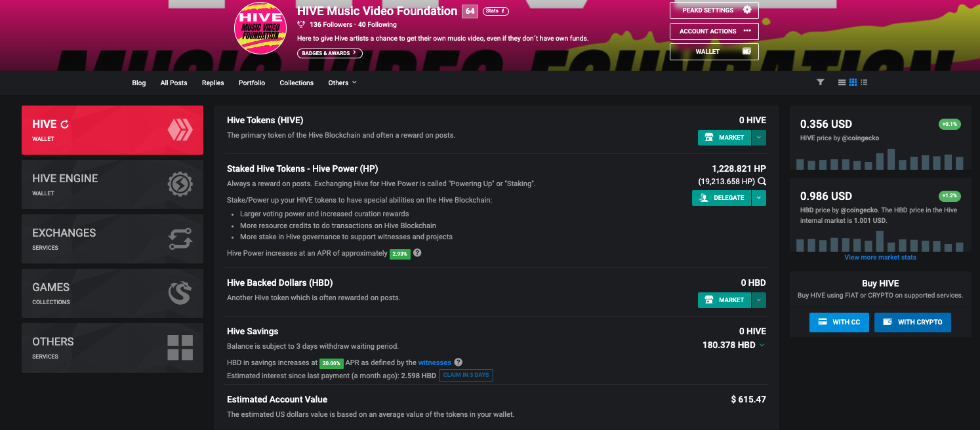
Task: Click the DELEGATE button
Action: 722,198
